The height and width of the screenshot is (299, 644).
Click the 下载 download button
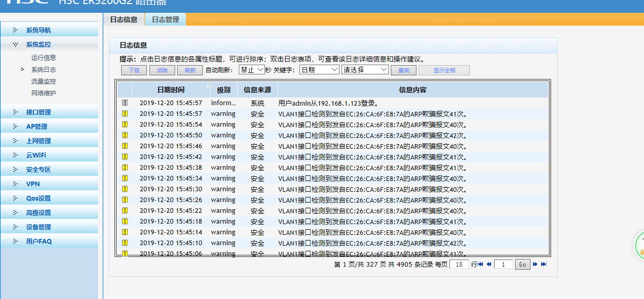[x=134, y=70]
